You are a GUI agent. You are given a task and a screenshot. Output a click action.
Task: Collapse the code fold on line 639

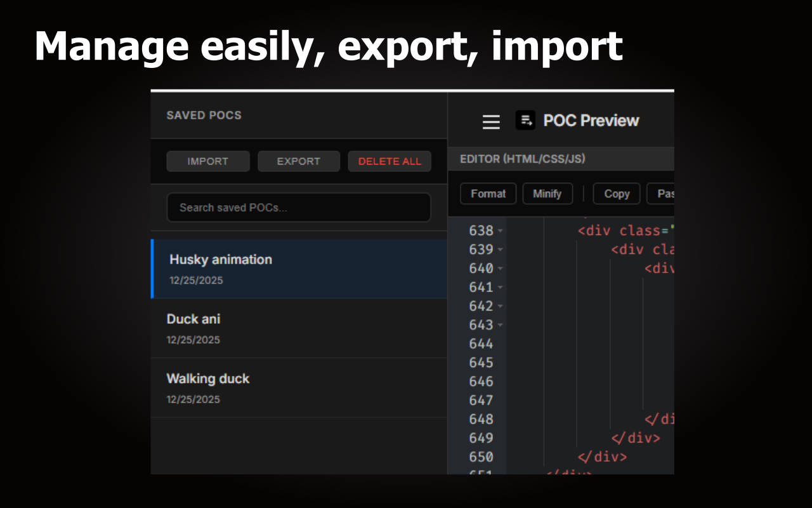tap(501, 250)
